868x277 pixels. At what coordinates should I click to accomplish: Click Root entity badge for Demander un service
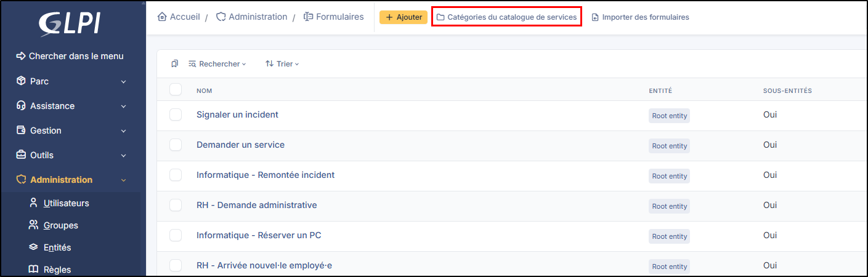click(x=669, y=146)
